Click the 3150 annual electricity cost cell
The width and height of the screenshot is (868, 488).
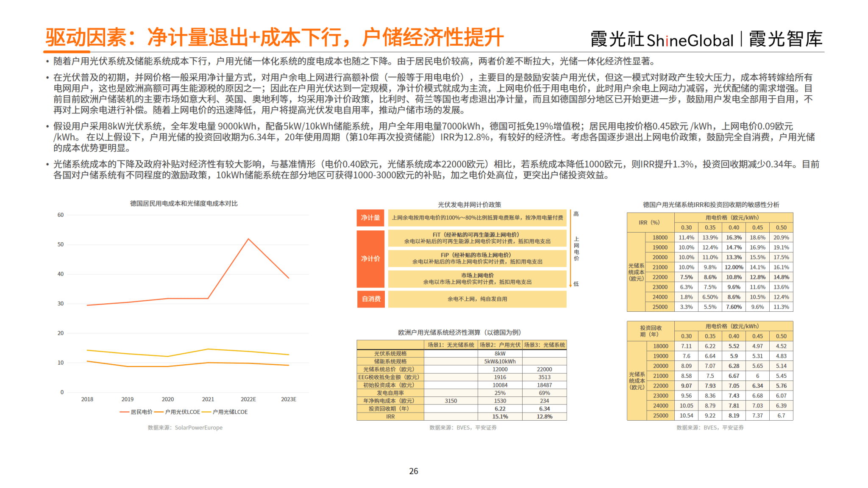point(451,401)
